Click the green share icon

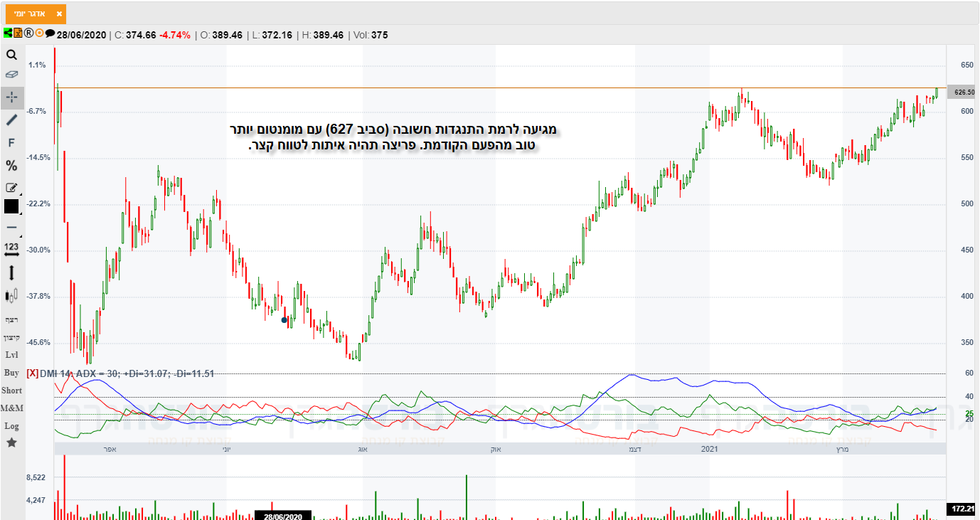pyautogui.click(x=7, y=33)
